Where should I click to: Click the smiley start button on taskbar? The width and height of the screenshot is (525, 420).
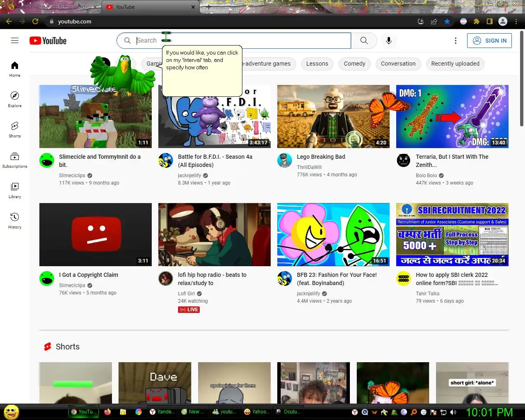pos(11,412)
